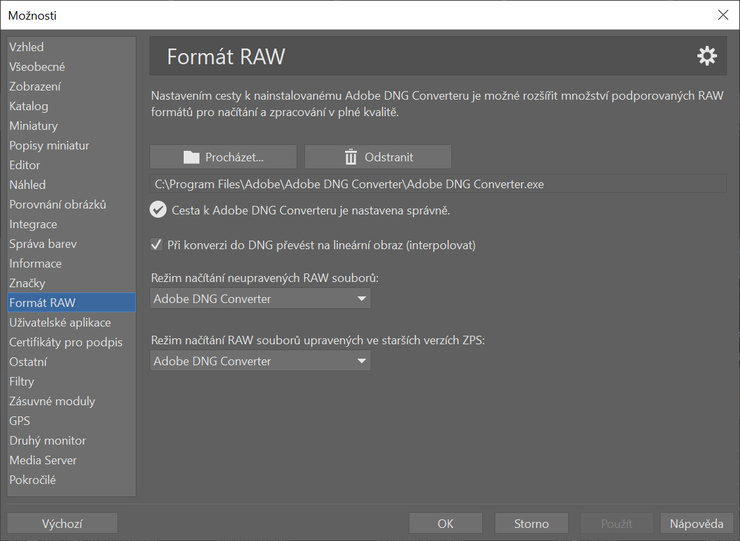
Task: Go to Zobrazení settings
Action: 71,86
